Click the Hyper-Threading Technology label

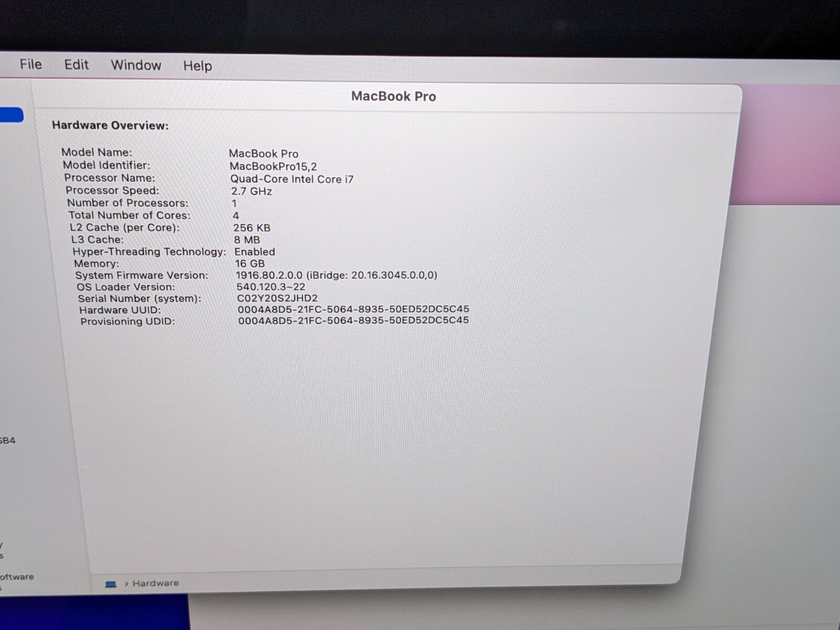click(x=149, y=251)
